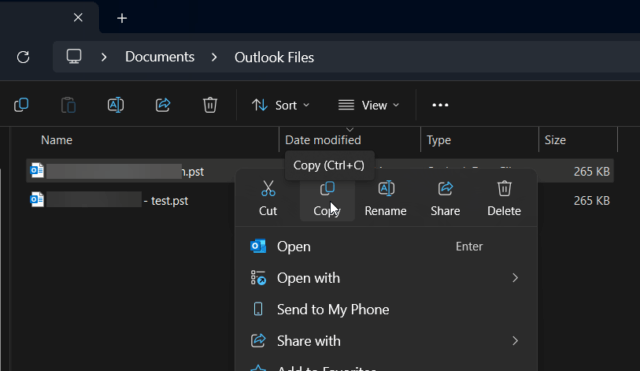Expand the chevron before Outlook Files breadcrumb
Screen dimensions: 640x371
pos(214,57)
